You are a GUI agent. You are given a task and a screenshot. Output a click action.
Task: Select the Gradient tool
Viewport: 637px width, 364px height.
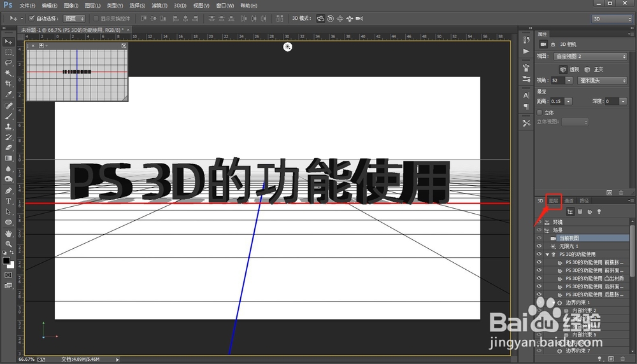(x=8, y=158)
